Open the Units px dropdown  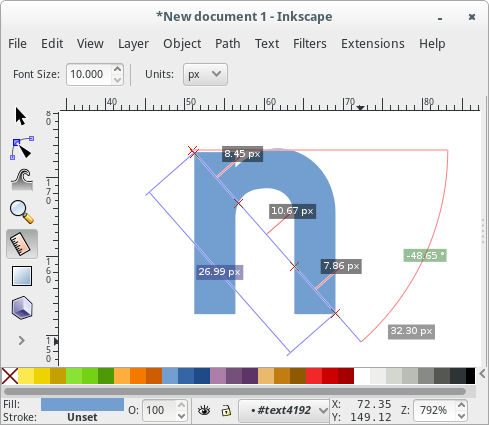(205, 74)
